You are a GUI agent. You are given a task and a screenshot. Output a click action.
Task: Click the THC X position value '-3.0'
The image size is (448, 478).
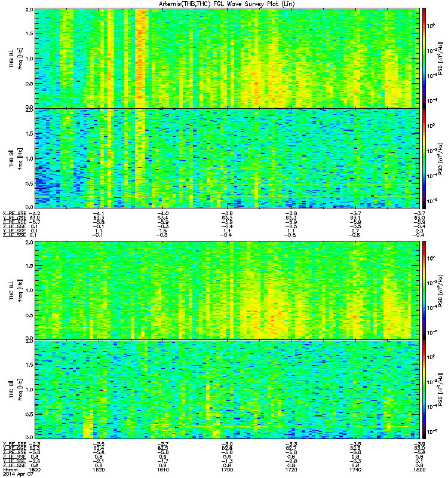(x=227, y=444)
